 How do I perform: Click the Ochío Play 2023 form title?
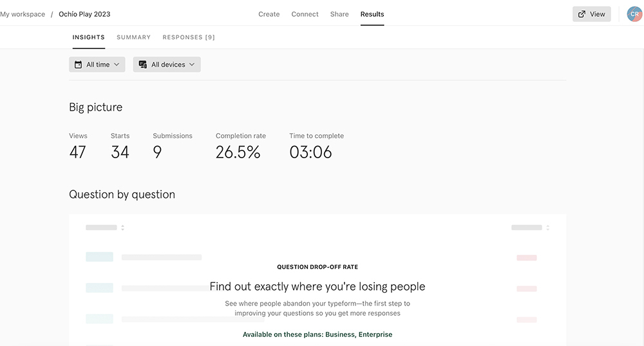84,14
